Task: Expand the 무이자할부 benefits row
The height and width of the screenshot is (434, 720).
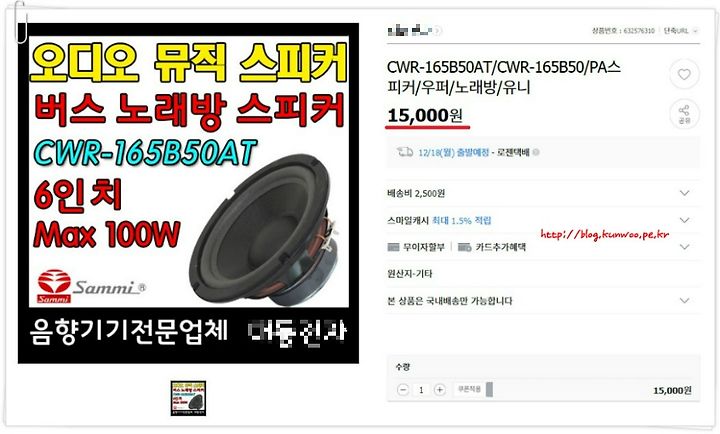Action: pyautogui.click(x=543, y=247)
